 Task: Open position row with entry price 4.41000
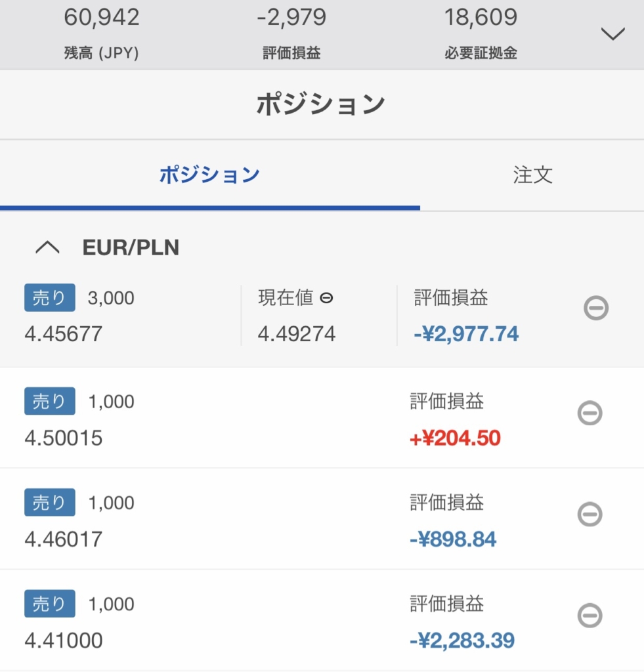tap(322, 620)
